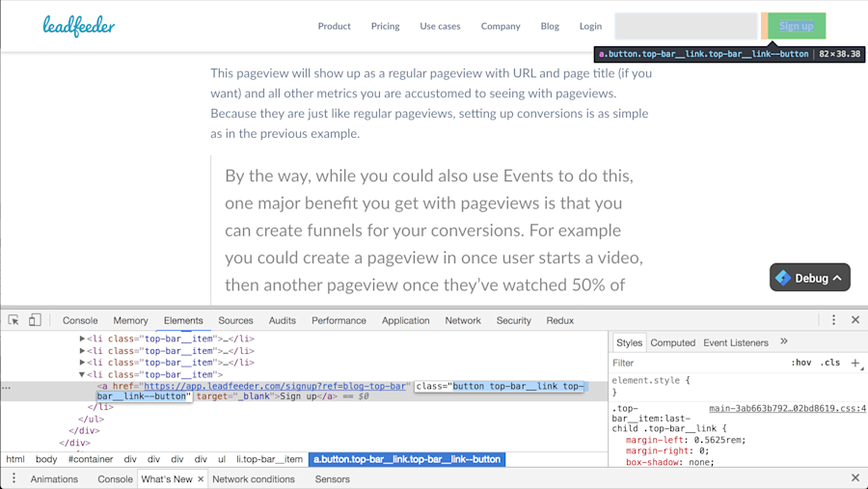The image size is (868, 489).
Task: Select the Elements tab
Action: (x=183, y=320)
